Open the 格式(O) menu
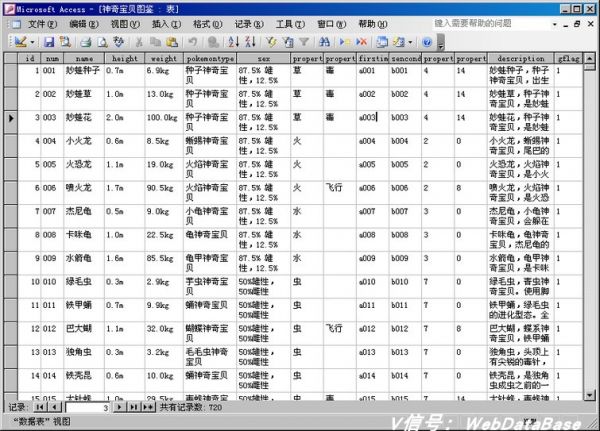 coord(207,24)
